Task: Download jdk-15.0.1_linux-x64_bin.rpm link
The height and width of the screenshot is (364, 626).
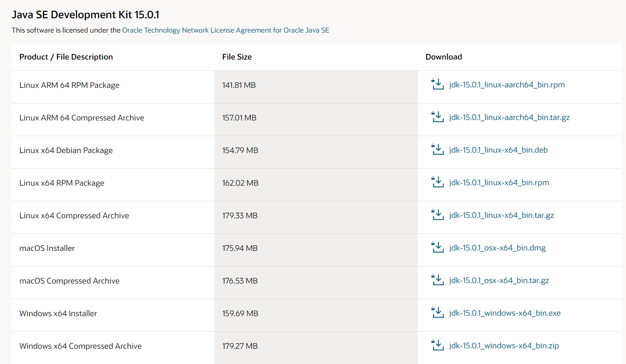Action: [499, 183]
